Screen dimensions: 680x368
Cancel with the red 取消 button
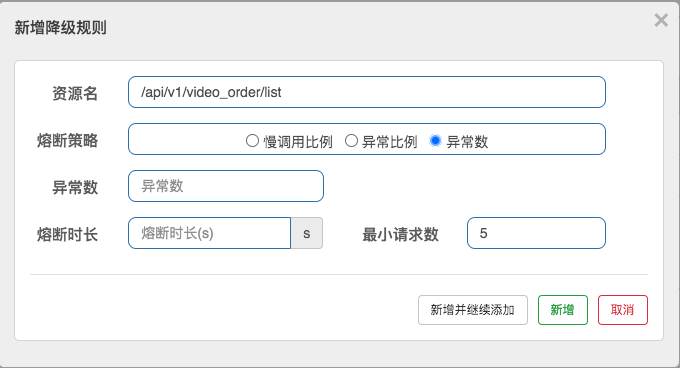click(623, 310)
